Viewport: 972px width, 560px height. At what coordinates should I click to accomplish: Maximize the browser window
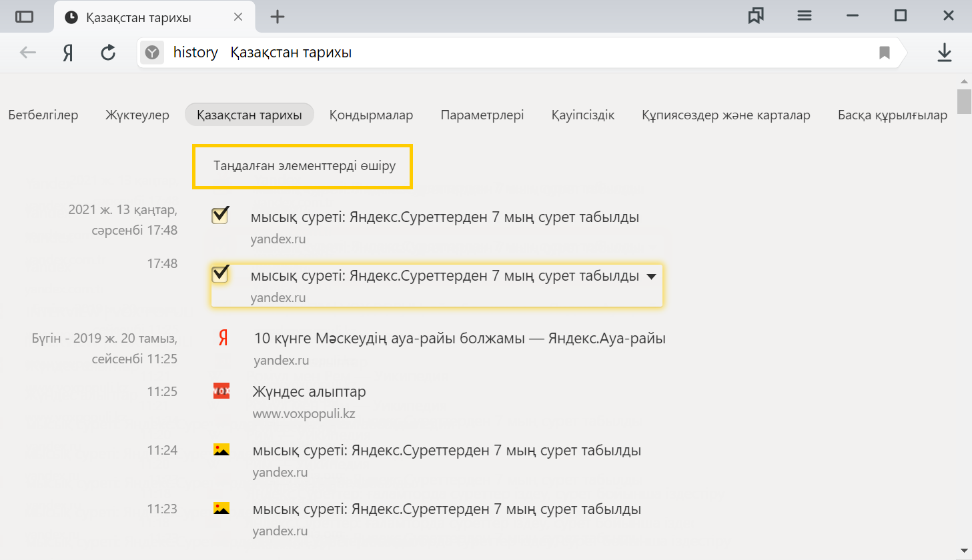click(x=901, y=15)
